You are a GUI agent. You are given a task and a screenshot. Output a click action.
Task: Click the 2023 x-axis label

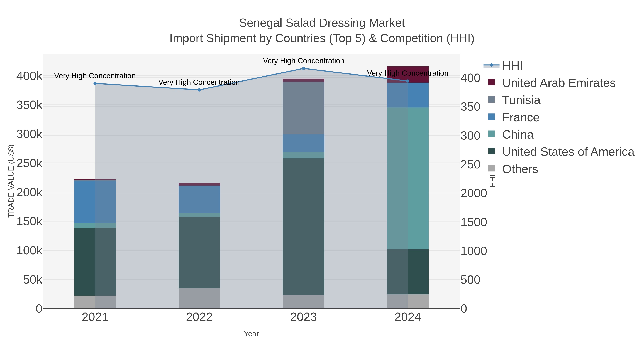[304, 317]
